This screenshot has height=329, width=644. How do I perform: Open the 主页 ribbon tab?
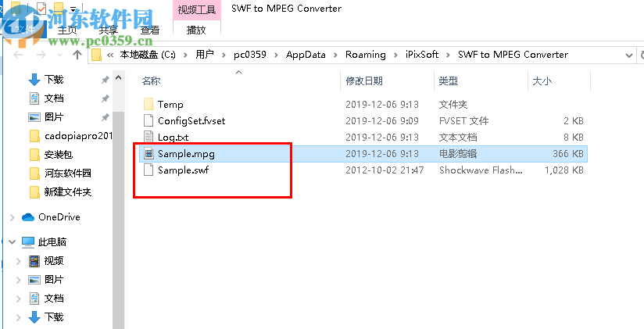[67, 30]
